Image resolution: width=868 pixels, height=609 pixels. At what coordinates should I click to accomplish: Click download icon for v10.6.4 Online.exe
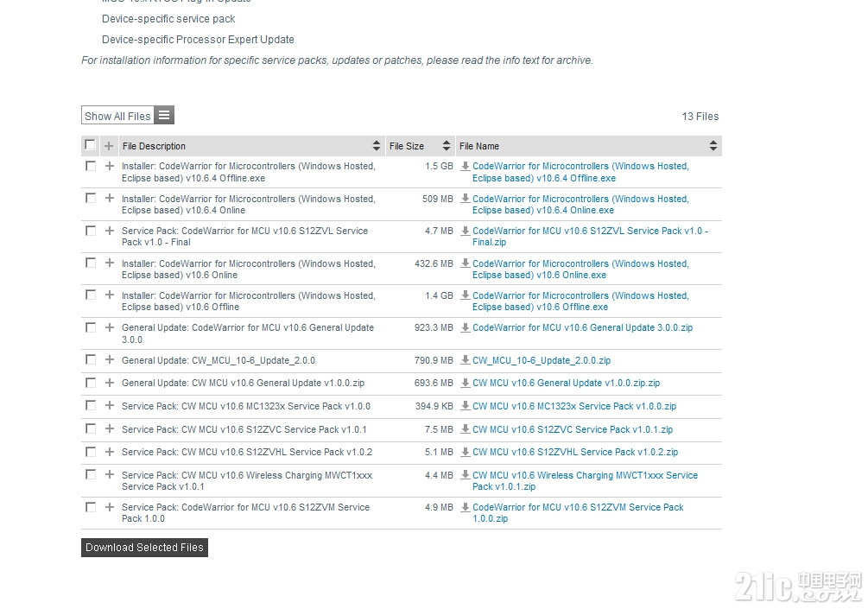pos(466,198)
